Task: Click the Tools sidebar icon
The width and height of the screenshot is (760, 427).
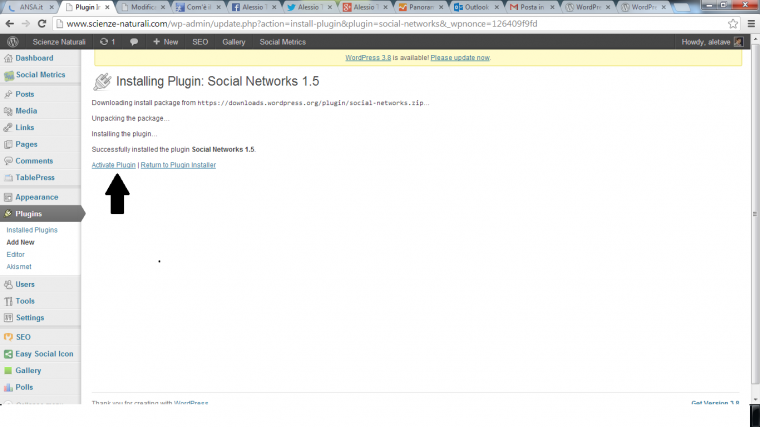Action: click(8, 301)
